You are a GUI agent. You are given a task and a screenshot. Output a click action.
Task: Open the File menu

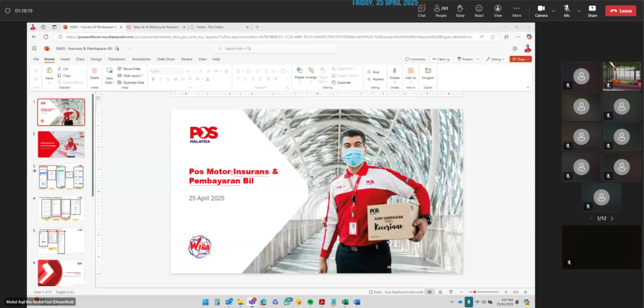coord(36,59)
